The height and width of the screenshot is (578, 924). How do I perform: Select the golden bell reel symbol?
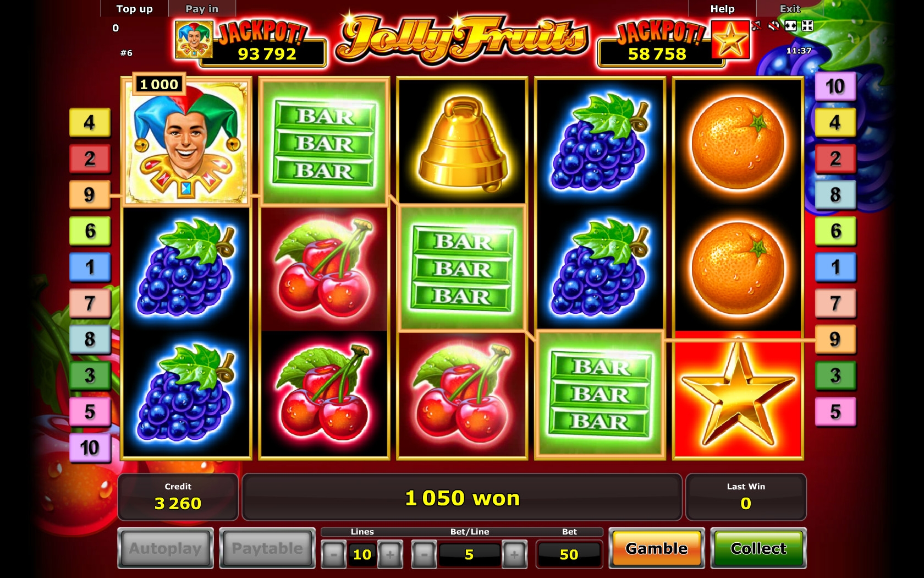[462, 142]
